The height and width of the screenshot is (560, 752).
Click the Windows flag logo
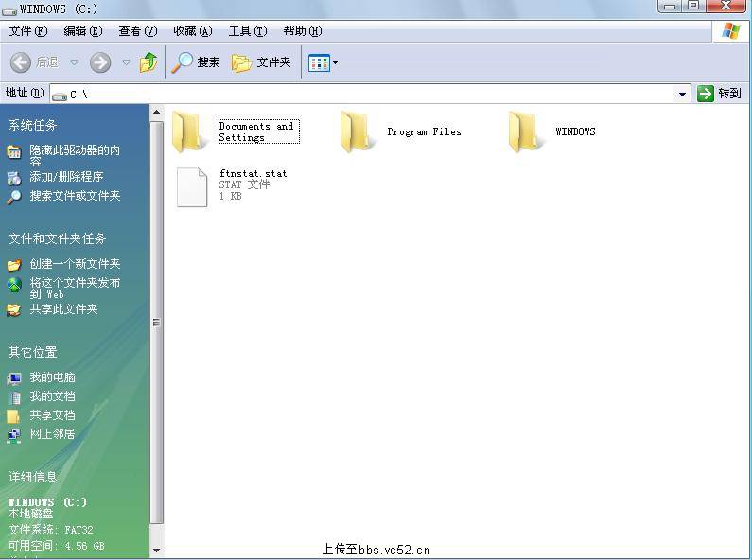[x=730, y=31]
